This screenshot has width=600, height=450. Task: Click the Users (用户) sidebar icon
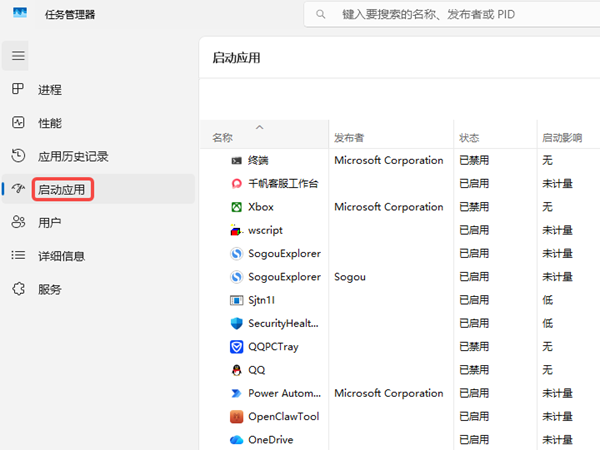click(18, 222)
